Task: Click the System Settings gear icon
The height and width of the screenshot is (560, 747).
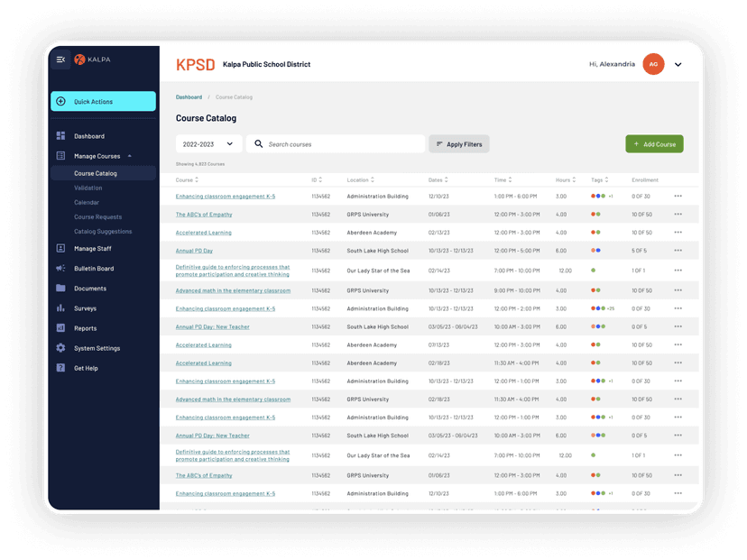Action: pyautogui.click(x=60, y=348)
